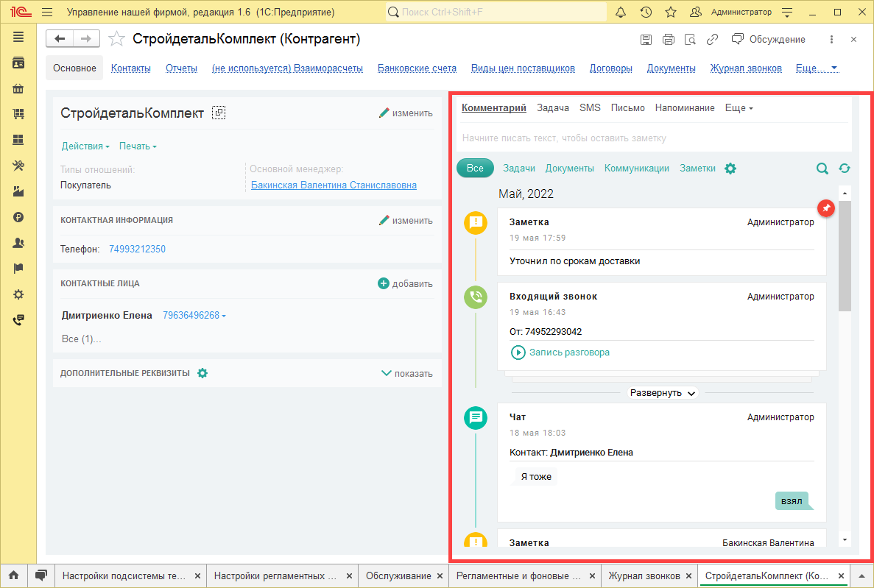Click the activity feed vertical scrollbar
874x588 pixels.
coord(845,258)
